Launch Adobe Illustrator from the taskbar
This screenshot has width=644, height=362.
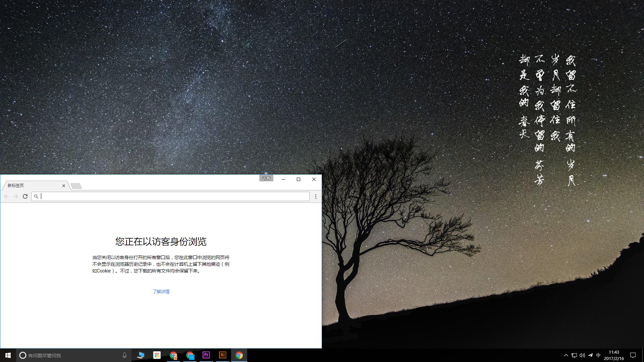222,355
